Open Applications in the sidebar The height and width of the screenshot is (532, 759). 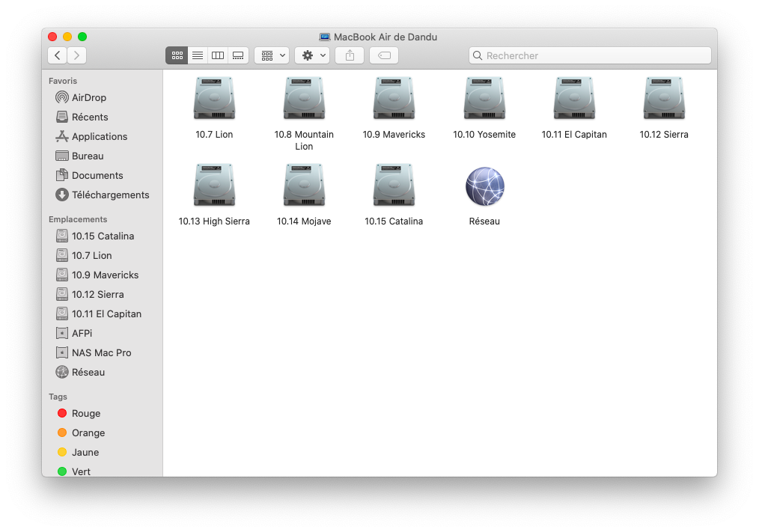tap(91, 136)
